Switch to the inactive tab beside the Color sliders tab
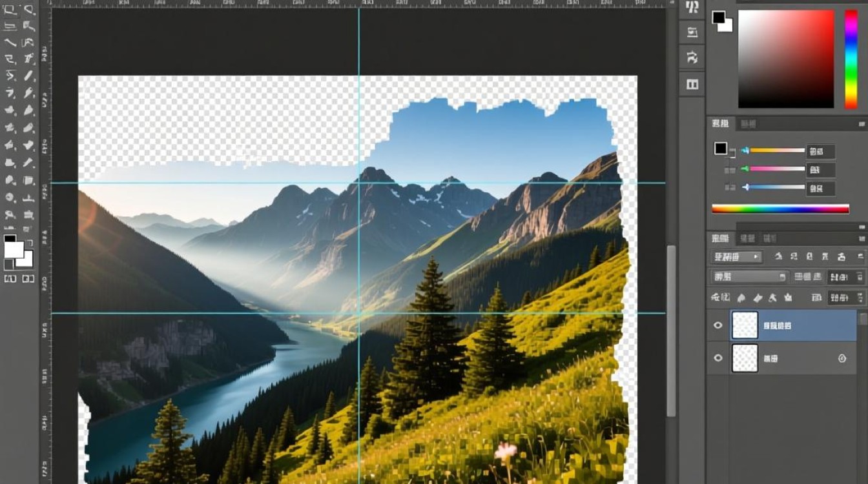Viewport: 868px width, 484px height. pyautogui.click(x=748, y=124)
